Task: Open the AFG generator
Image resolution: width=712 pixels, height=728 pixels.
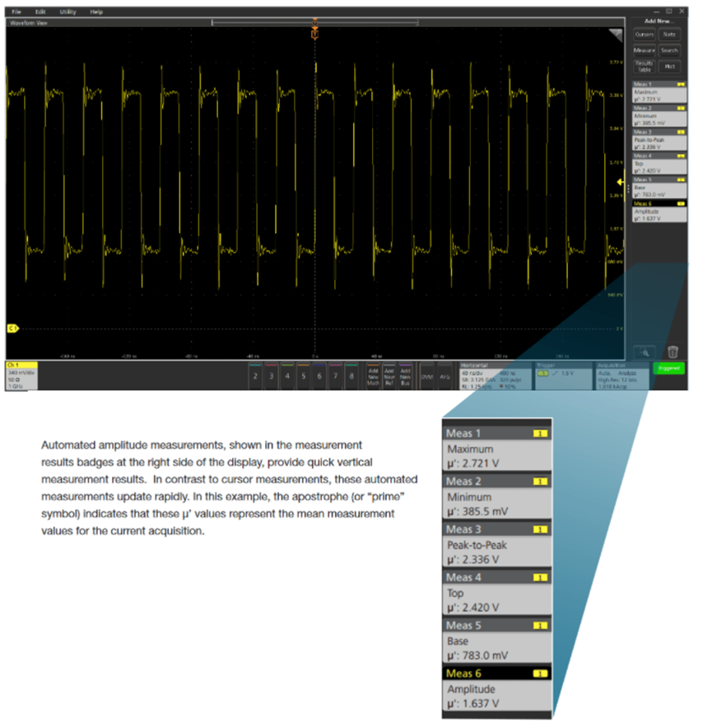Action: pyautogui.click(x=444, y=376)
